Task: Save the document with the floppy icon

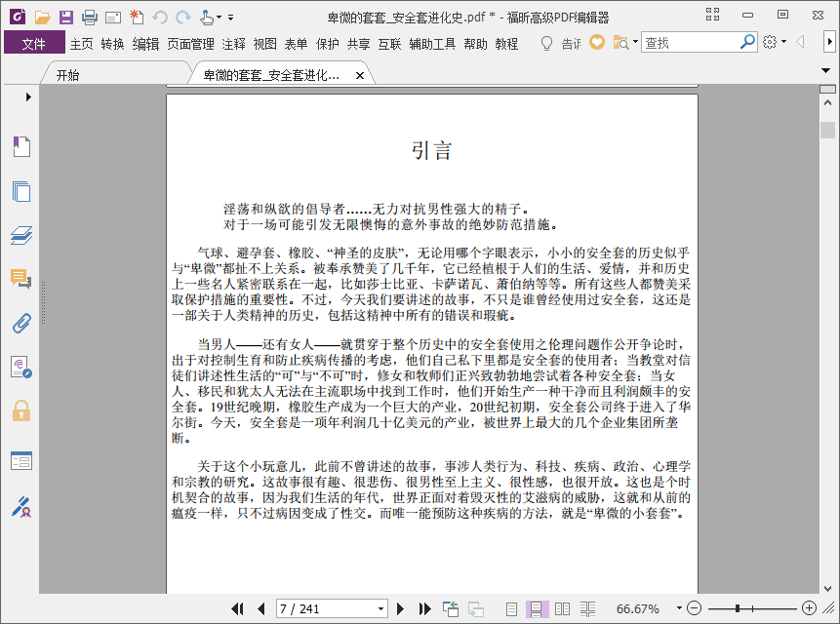Action: tap(66, 18)
